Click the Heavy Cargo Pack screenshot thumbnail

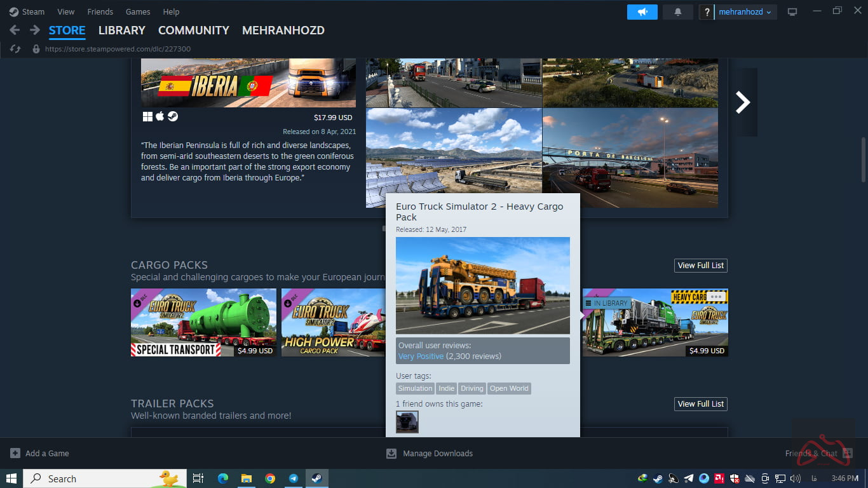coord(482,285)
